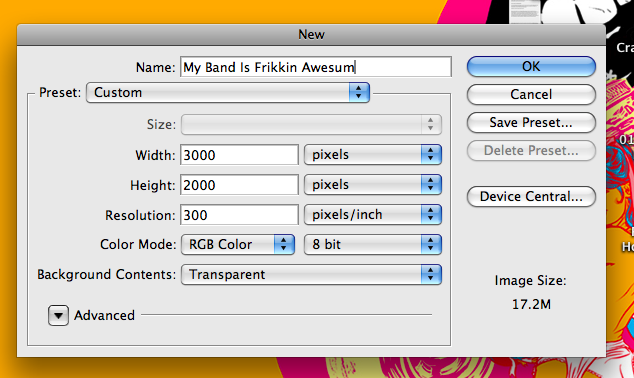Click the 'Advanced' label text
Viewport: 634px width, 378px height.
tap(104, 315)
